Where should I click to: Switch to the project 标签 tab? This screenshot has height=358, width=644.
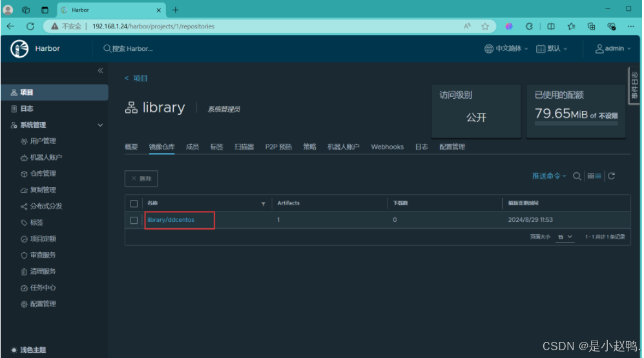pyautogui.click(x=217, y=147)
